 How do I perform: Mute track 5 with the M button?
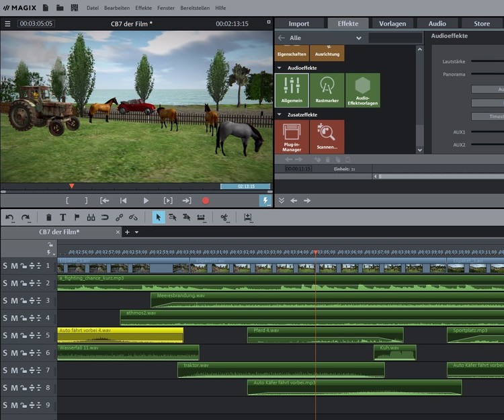point(15,336)
